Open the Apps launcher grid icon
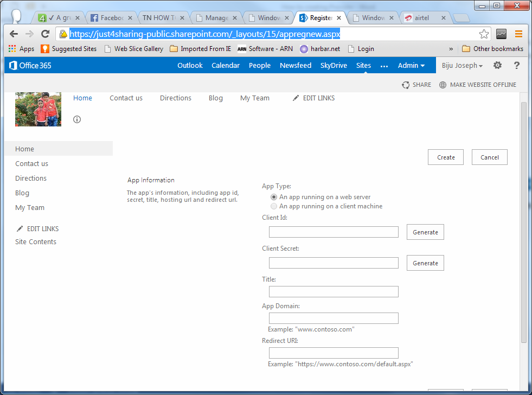 [12, 48]
